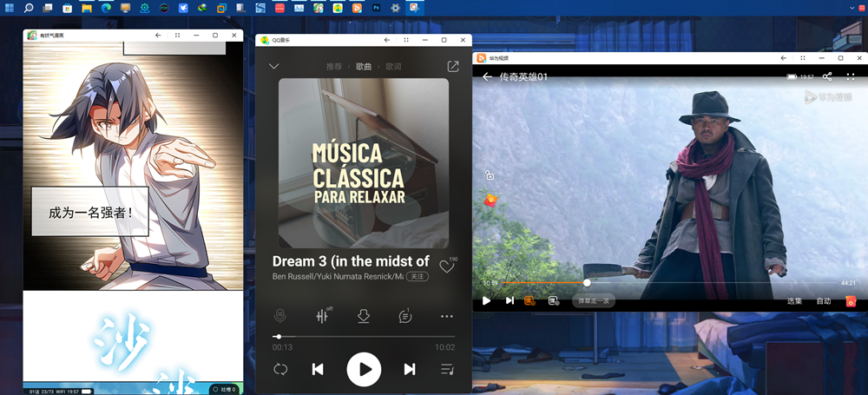Open taskbar Search
Image resolution: width=868 pixels, height=395 pixels.
pos(29,8)
